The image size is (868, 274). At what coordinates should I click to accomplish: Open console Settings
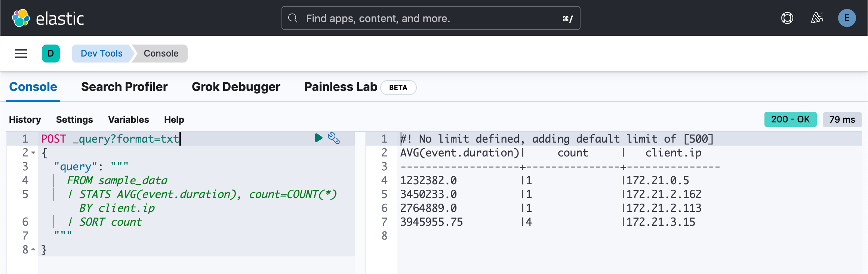tap(74, 119)
